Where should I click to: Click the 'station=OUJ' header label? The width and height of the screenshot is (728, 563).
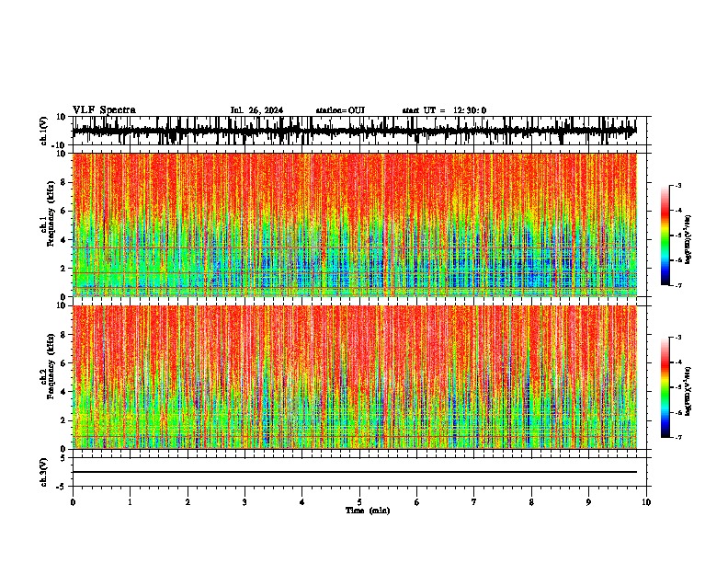(340, 110)
